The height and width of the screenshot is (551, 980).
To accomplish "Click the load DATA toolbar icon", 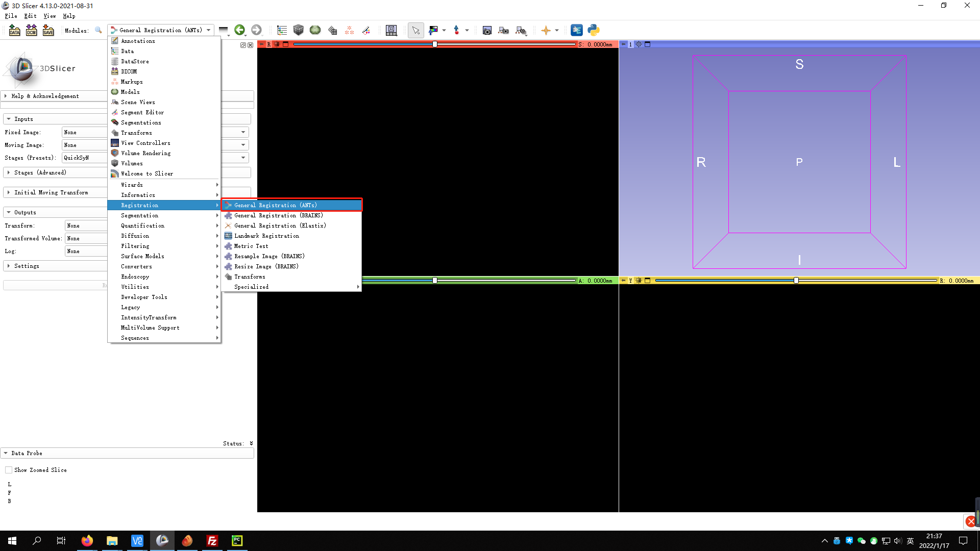I will pos(14,30).
